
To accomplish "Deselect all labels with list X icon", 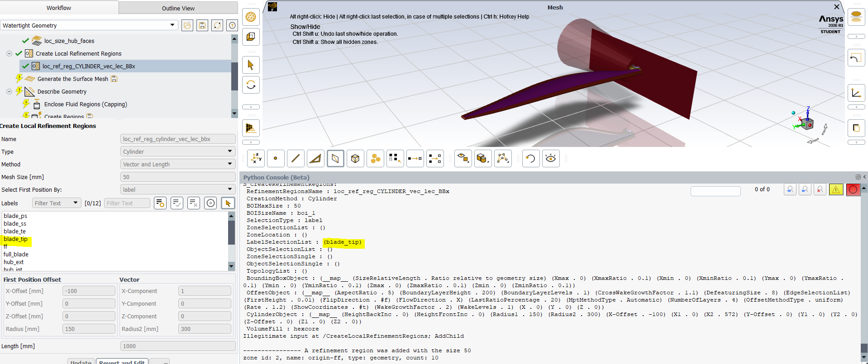I will click(x=194, y=203).
